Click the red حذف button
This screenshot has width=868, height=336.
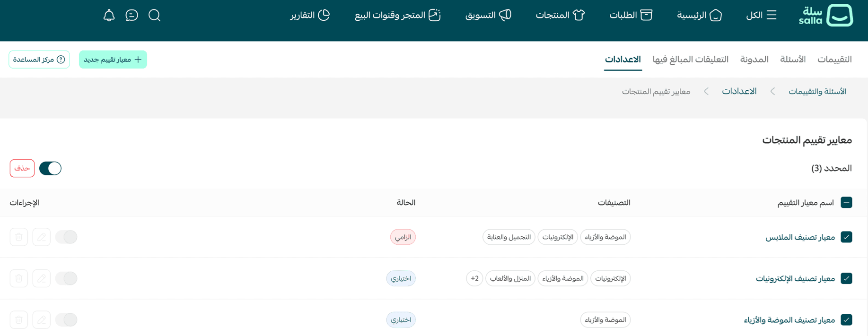coord(22,168)
